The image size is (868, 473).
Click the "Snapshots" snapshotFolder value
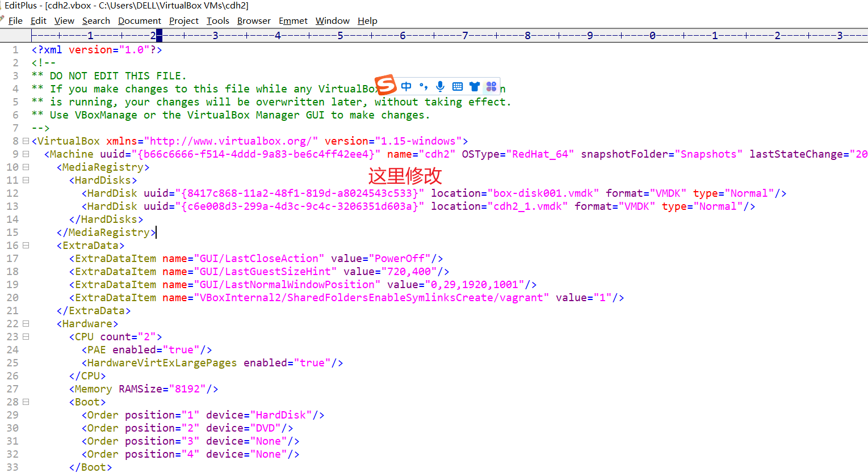click(708, 154)
